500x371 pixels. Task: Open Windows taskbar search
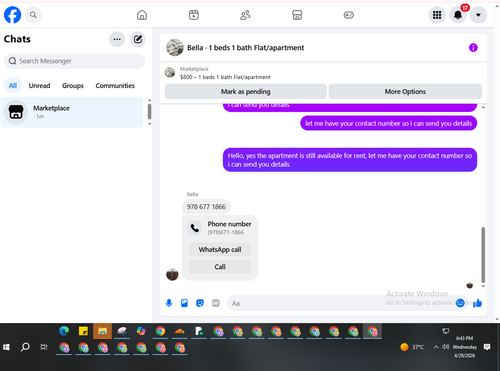[25, 347]
